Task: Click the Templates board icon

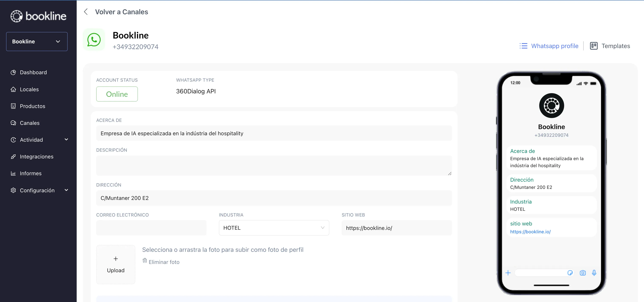Action: (594, 46)
